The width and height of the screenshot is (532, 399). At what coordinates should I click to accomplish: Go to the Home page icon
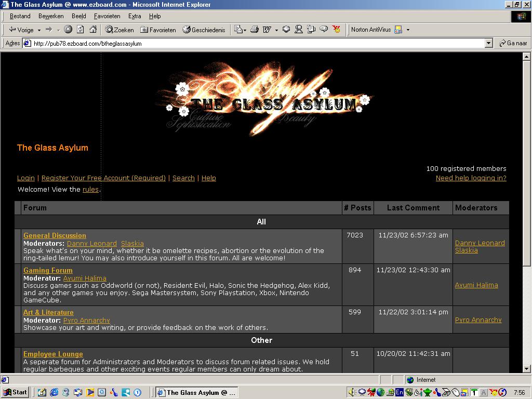(93, 30)
